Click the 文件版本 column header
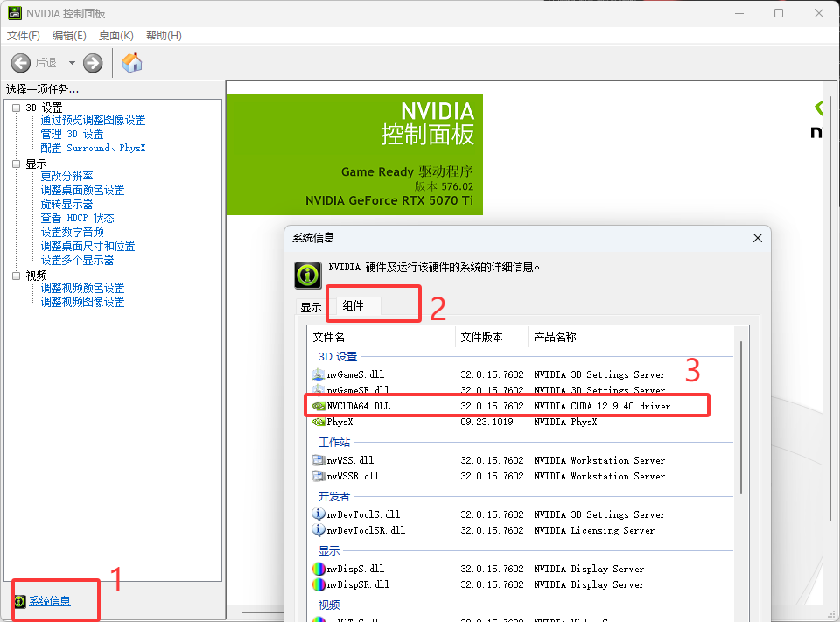Viewport: 840px width, 622px height. point(493,337)
